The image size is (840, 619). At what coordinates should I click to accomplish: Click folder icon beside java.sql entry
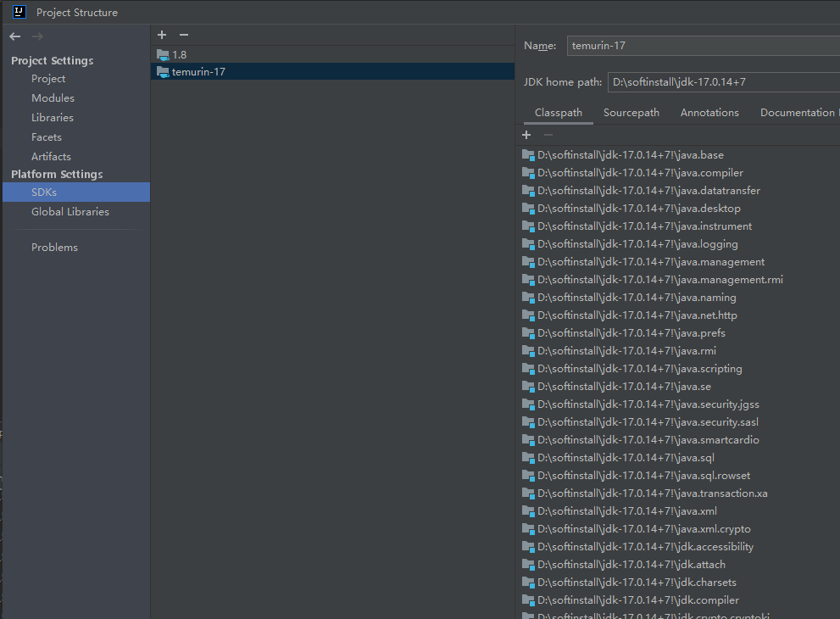pos(528,458)
